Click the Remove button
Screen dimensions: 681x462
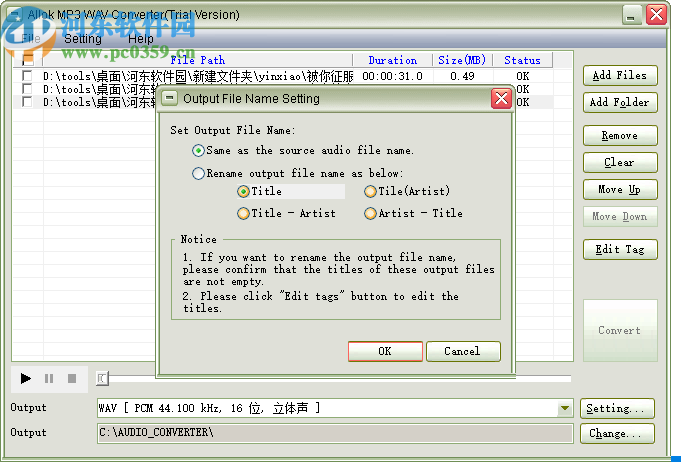point(620,135)
